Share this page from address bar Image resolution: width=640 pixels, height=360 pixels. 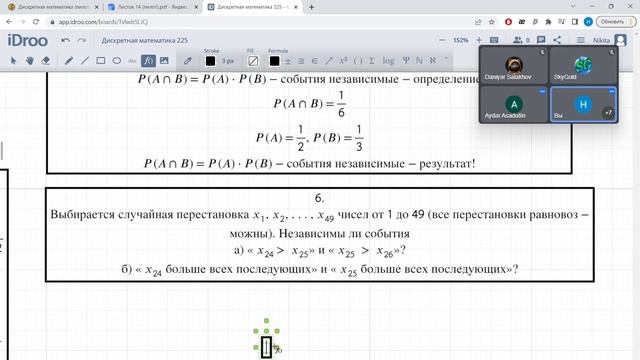click(478, 22)
